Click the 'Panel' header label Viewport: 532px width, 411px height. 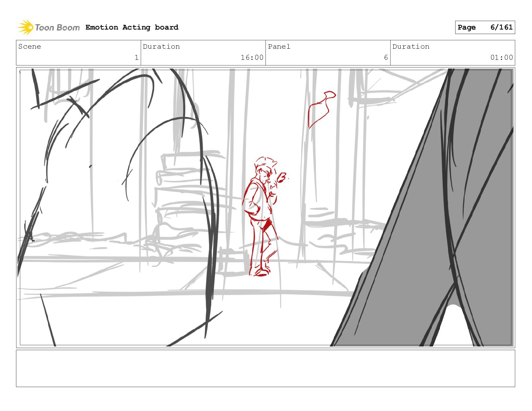[x=279, y=46]
